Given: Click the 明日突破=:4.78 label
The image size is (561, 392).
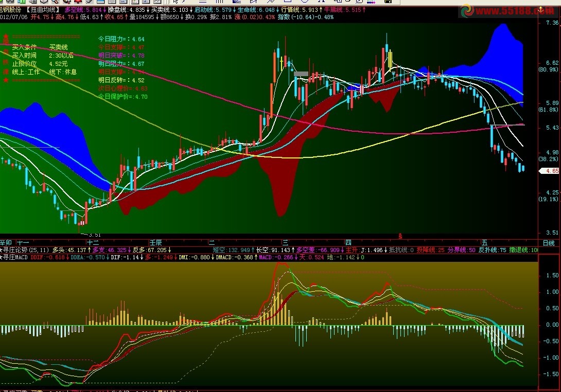Looking at the screenshot, I should 121,56.
